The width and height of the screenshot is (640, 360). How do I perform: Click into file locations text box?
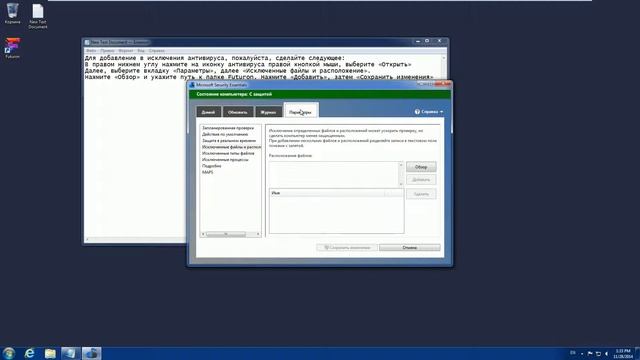point(333,174)
